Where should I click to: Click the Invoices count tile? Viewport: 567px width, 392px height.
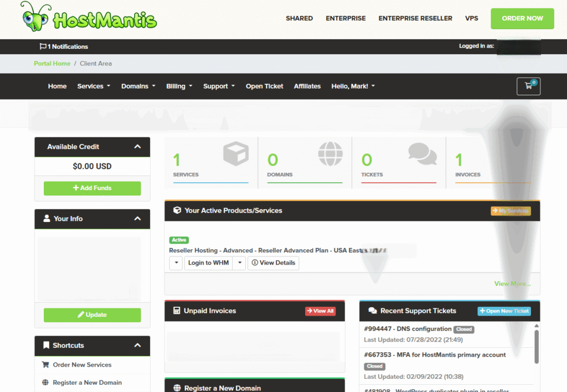click(x=493, y=163)
